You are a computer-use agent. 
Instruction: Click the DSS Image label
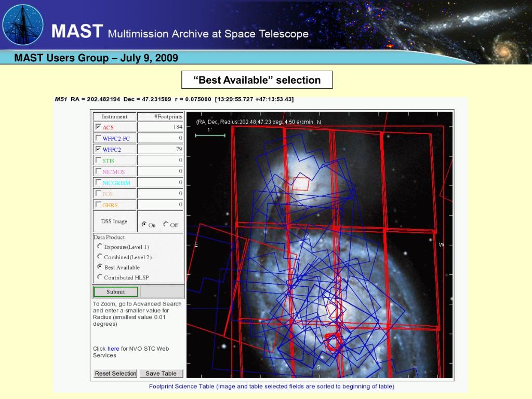[x=114, y=221]
